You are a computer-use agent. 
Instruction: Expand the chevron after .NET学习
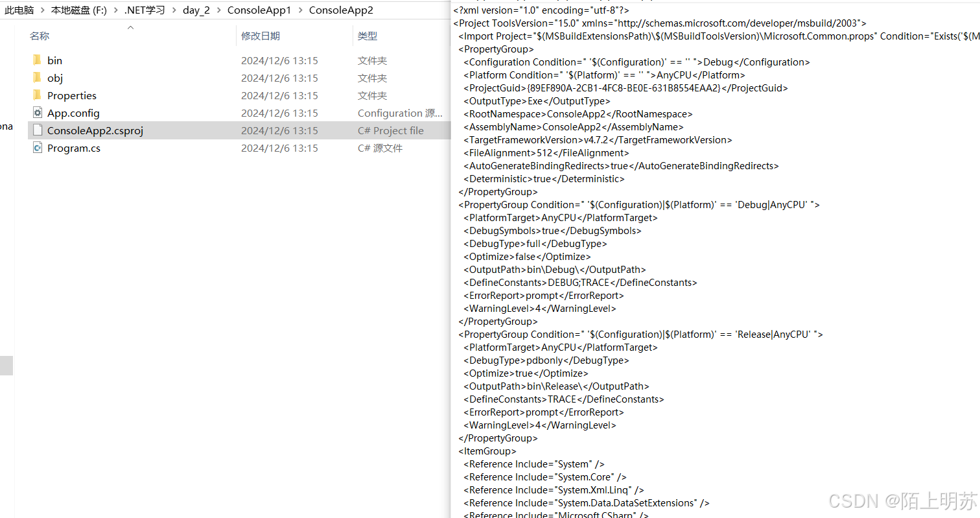click(x=174, y=10)
